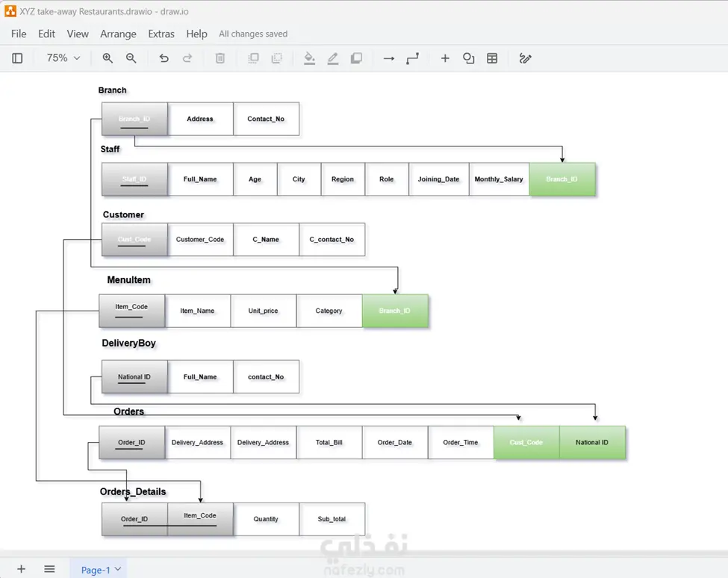This screenshot has width=728, height=578.
Task: Select green National ID cell in Orders
Action: pos(592,442)
